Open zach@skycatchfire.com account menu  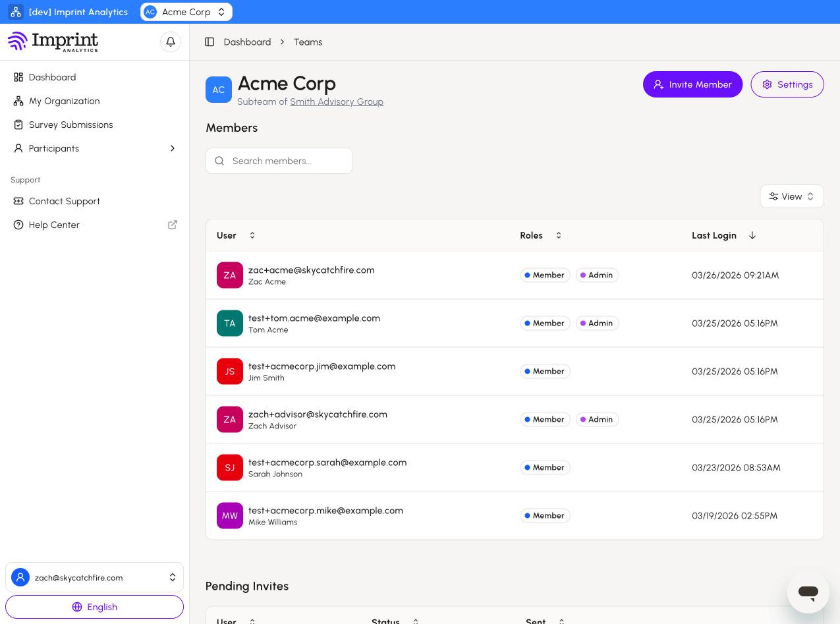94,578
